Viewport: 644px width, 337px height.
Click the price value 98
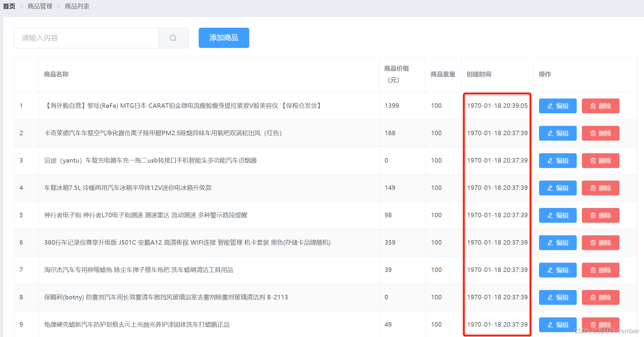point(388,215)
